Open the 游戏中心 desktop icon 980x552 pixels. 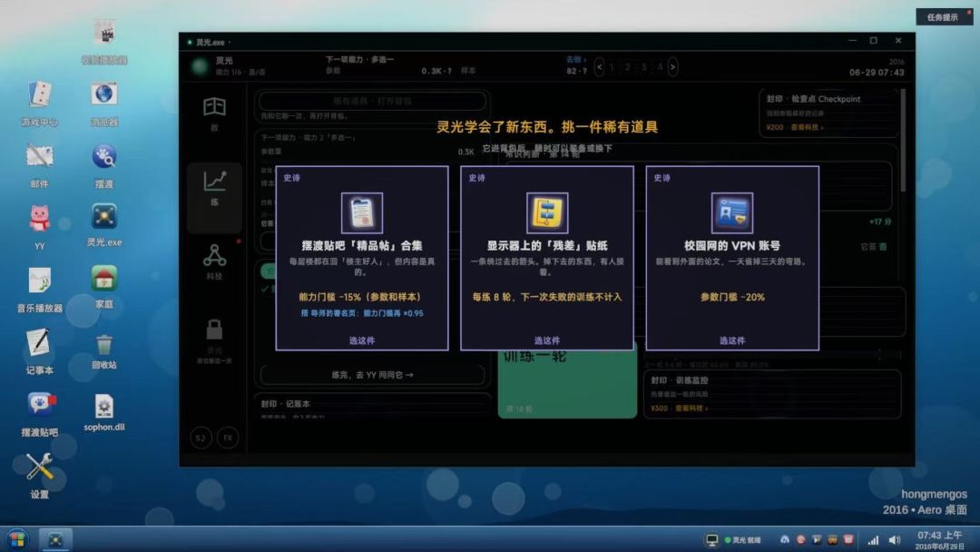[39, 103]
